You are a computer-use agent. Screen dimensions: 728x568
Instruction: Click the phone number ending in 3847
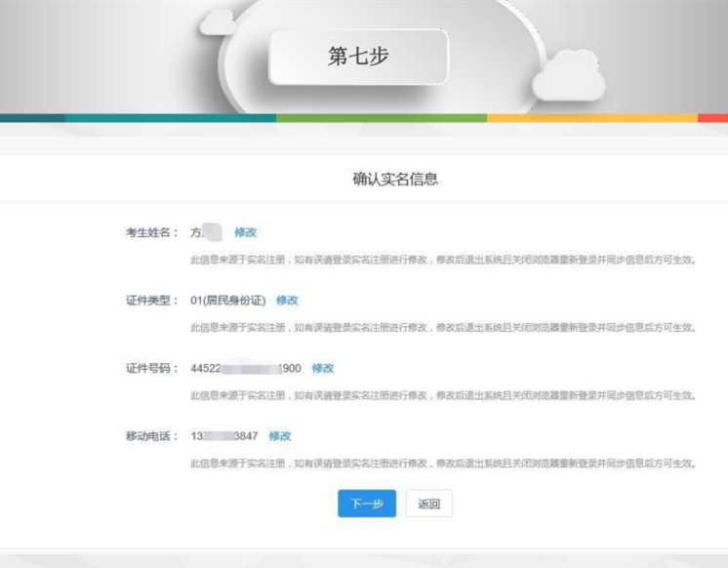click(x=224, y=436)
